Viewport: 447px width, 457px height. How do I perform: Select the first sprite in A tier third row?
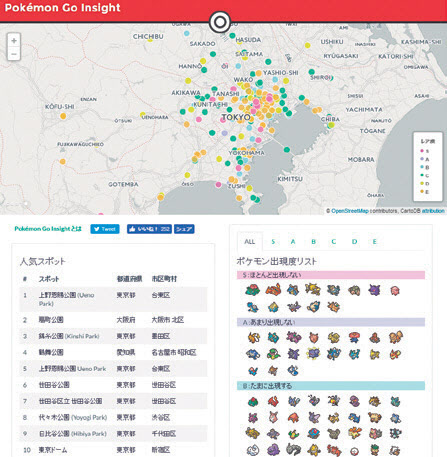coord(253,370)
